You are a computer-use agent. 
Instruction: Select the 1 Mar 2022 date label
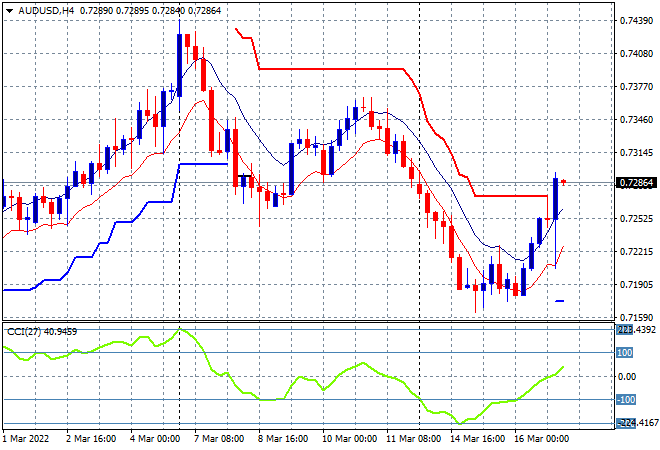(26, 439)
